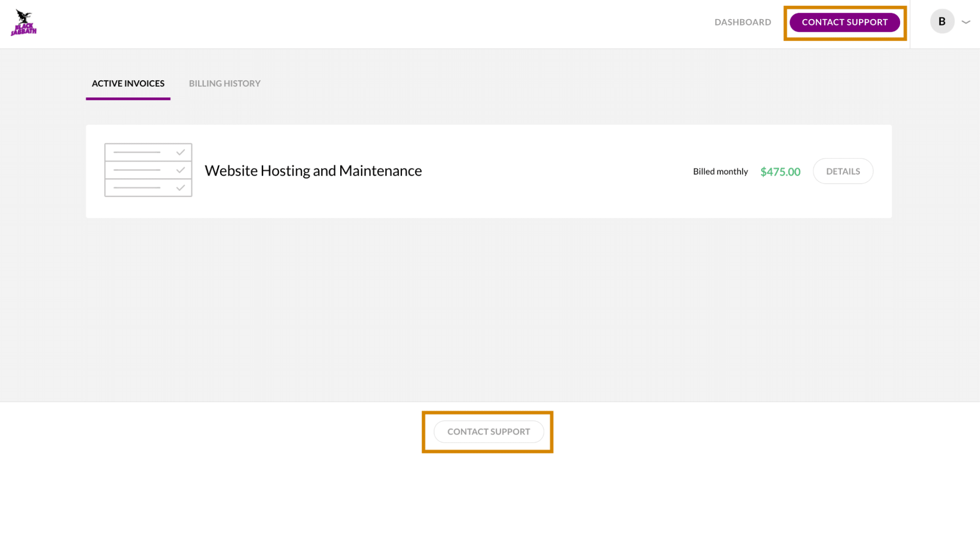Click the Website Hosting and Maintenance title
This screenshot has height=533, width=980.
(313, 171)
